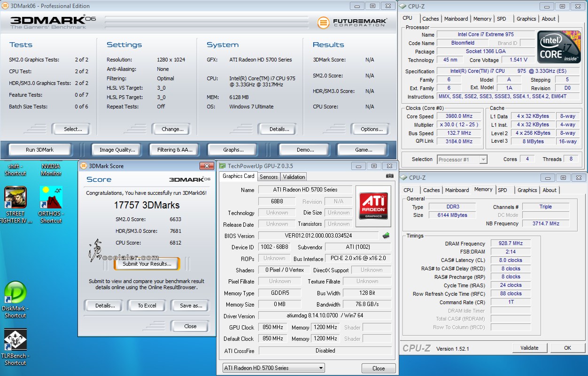This screenshot has height=376, width=588.
Task: Open the SPD tab in upper CPU-Z
Action: pos(502,19)
